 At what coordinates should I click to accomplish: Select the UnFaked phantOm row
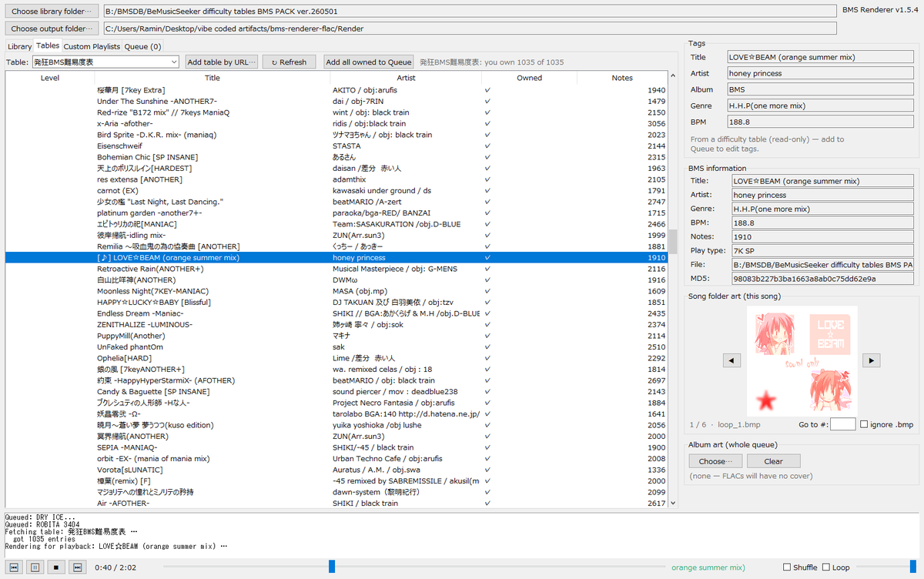[x=336, y=346]
